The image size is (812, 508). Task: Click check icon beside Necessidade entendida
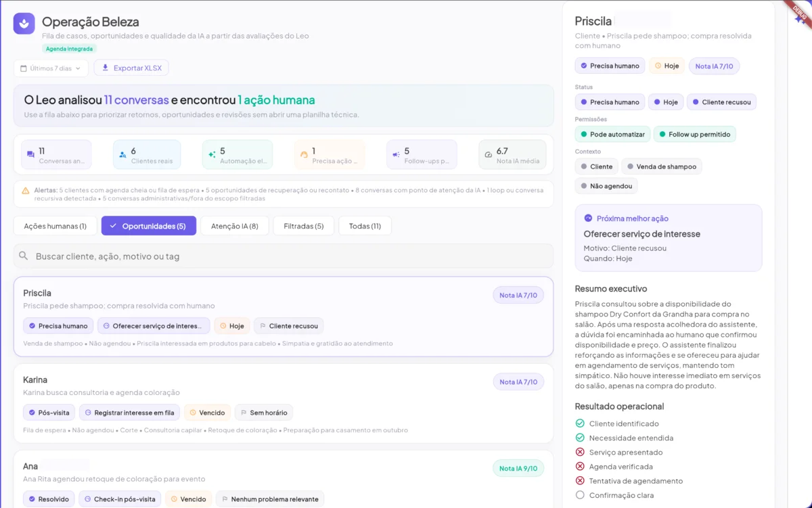tap(580, 438)
